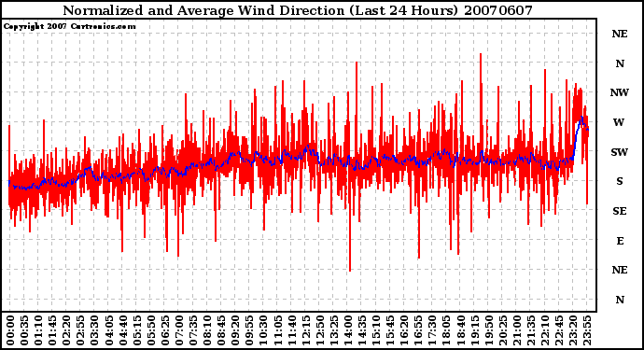Click the '18:05' axis label

(x=445, y=330)
